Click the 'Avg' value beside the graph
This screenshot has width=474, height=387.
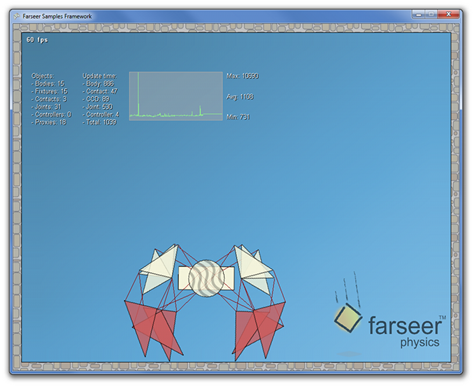(x=240, y=97)
